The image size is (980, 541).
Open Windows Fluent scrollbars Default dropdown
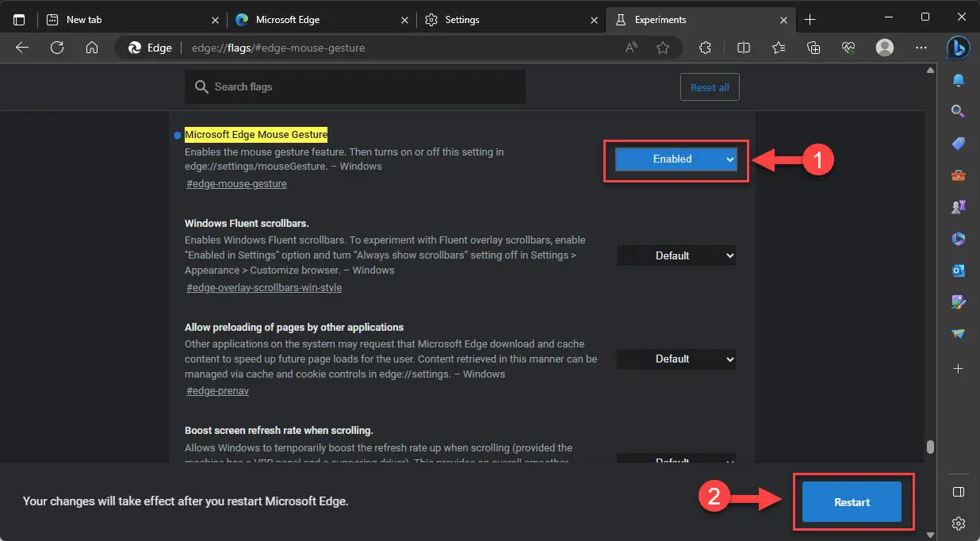point(676,255)
